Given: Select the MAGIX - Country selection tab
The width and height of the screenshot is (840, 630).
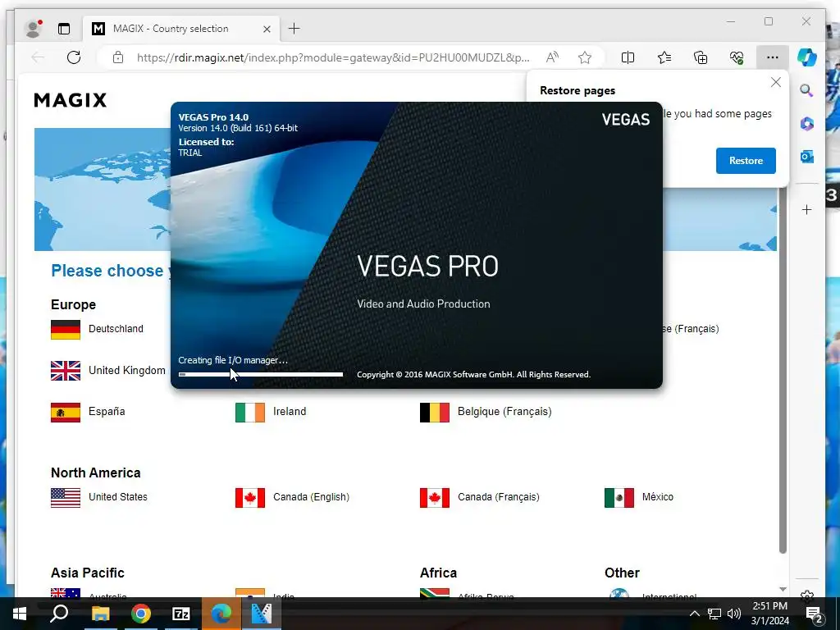Looking at the screenshot, I should [x=181, y=29].
